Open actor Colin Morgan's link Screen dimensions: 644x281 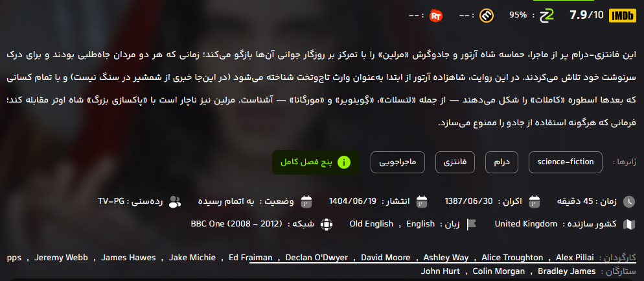tap(499, 271)
